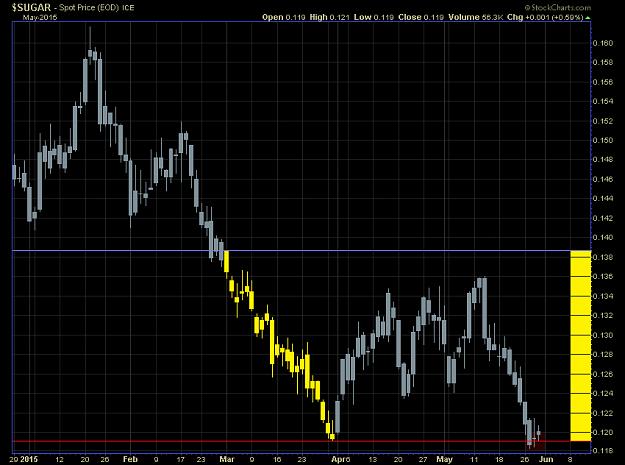Click the 0.118 price axis label

(602, 451)
